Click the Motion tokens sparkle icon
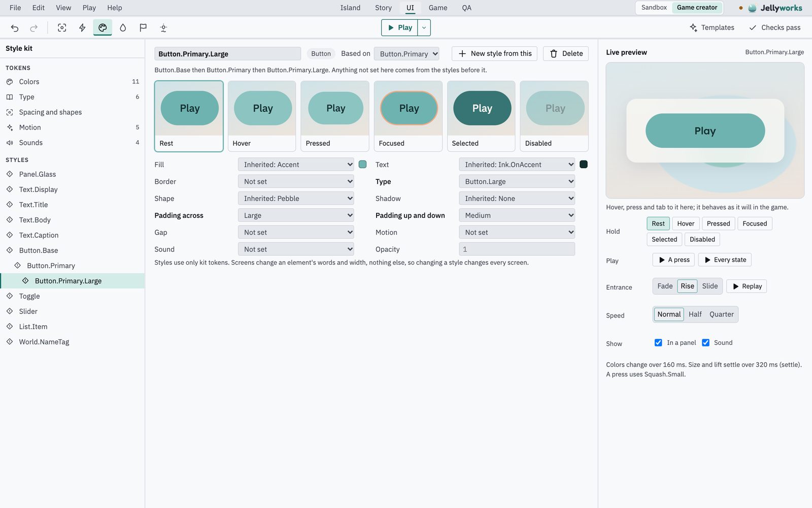Viewport: 812px width, 508px height. click(x=10, y=128)
